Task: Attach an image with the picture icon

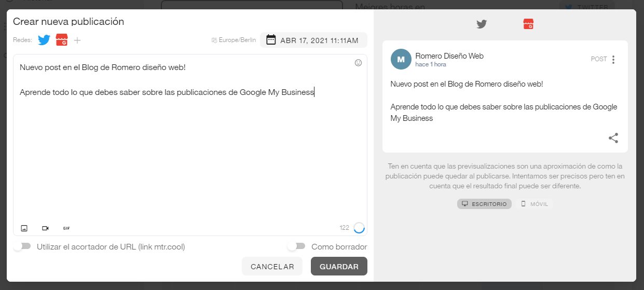Action: pos(24,228)
